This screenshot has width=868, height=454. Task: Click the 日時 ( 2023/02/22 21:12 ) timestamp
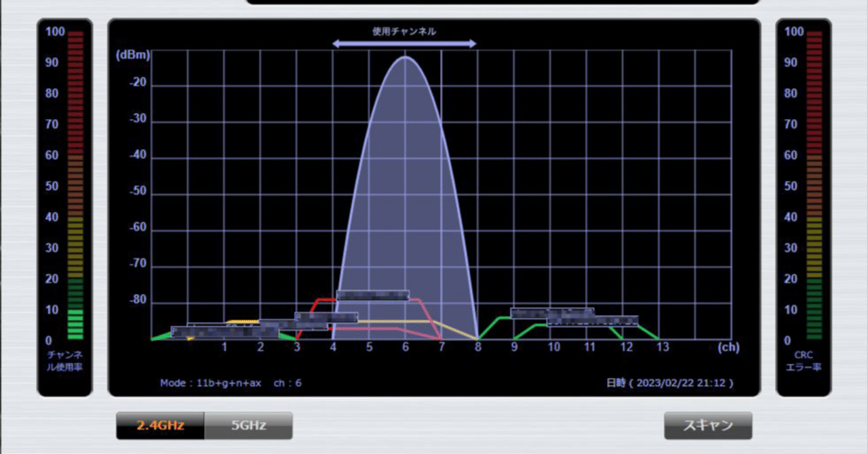pos(670,383)
